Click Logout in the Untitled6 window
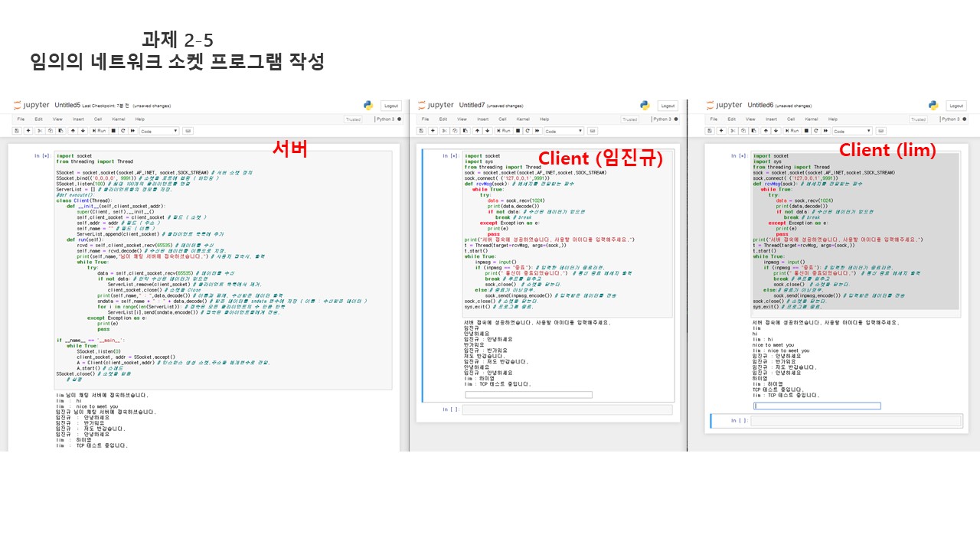Viewport: 980px width, 551px height. 956,106
